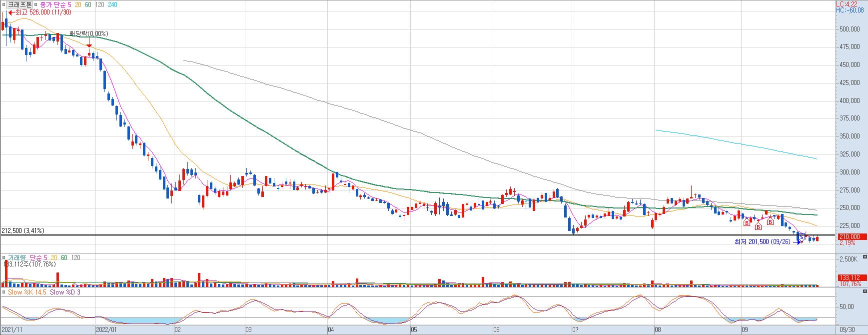Image resolution: width=868 pixels, height=335 pixels.
Task: Click the 2,500K volume axis label
Action: [x=848, y=259]
